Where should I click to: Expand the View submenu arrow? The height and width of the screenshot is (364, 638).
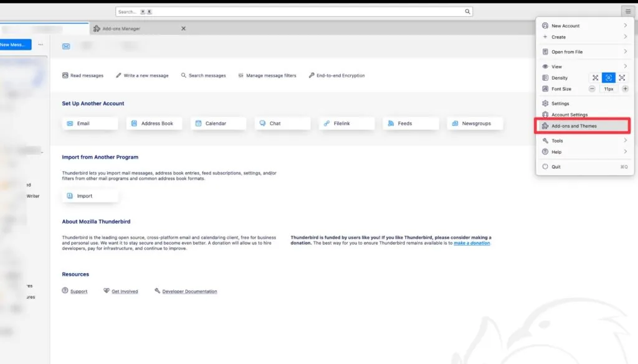(626, 67)
